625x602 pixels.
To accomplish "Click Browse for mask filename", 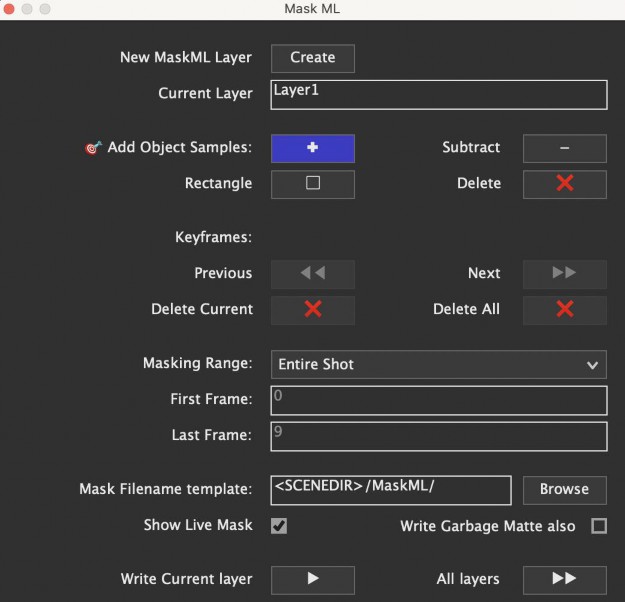I will pyautogui.click(x=564, y=489).
